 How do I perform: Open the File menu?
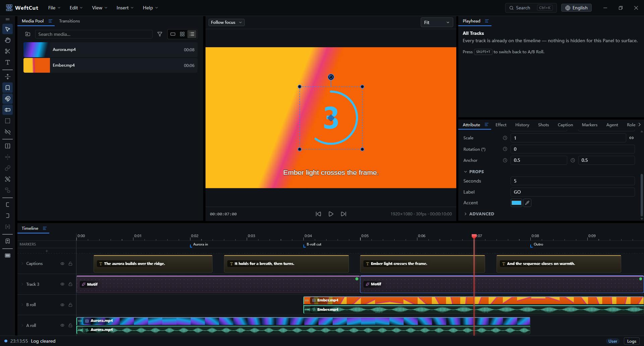(54, 8)
